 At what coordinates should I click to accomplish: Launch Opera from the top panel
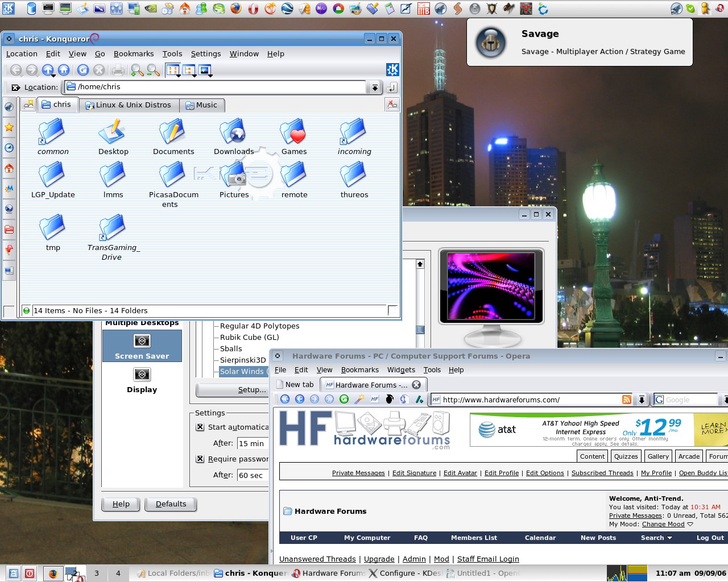[x=253, y=9]
